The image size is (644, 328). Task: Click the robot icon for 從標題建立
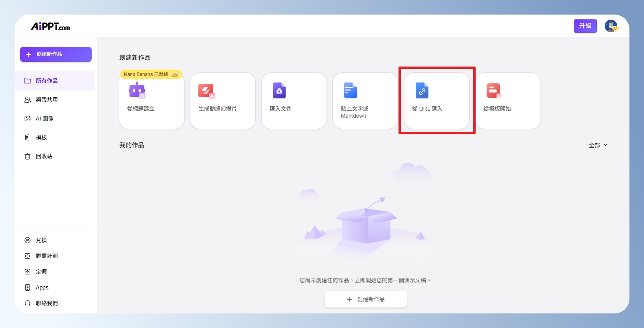pyautogui.click(x=137, y=91)
